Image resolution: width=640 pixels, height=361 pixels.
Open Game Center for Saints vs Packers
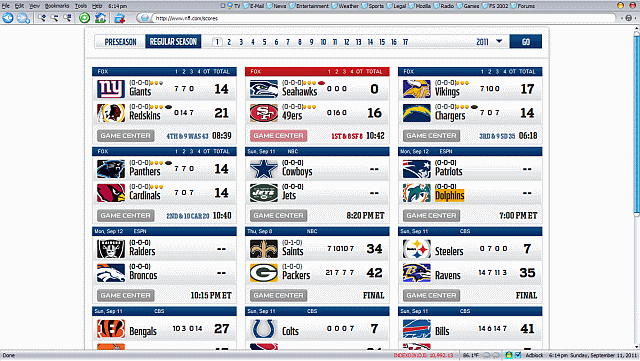[x=278, y=295]
